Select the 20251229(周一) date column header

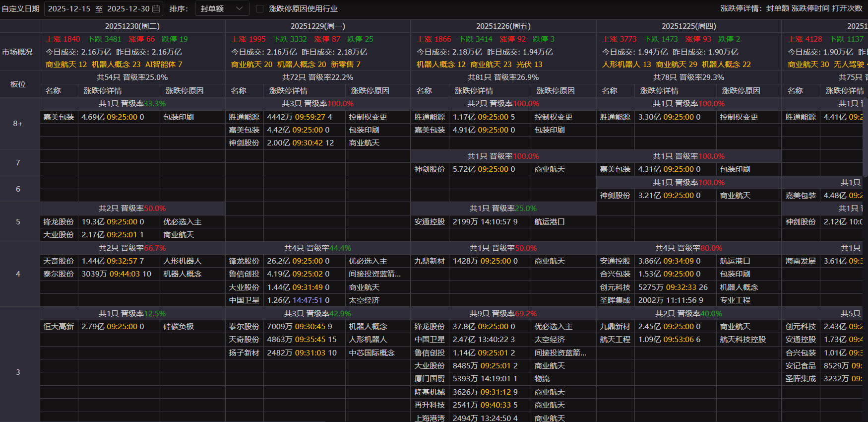tap(317, 26)
